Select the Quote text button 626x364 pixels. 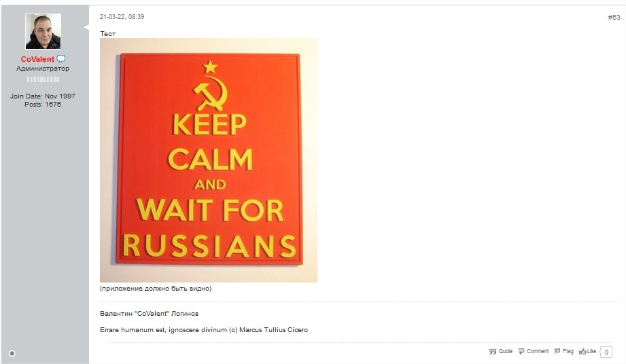[506, 351]
